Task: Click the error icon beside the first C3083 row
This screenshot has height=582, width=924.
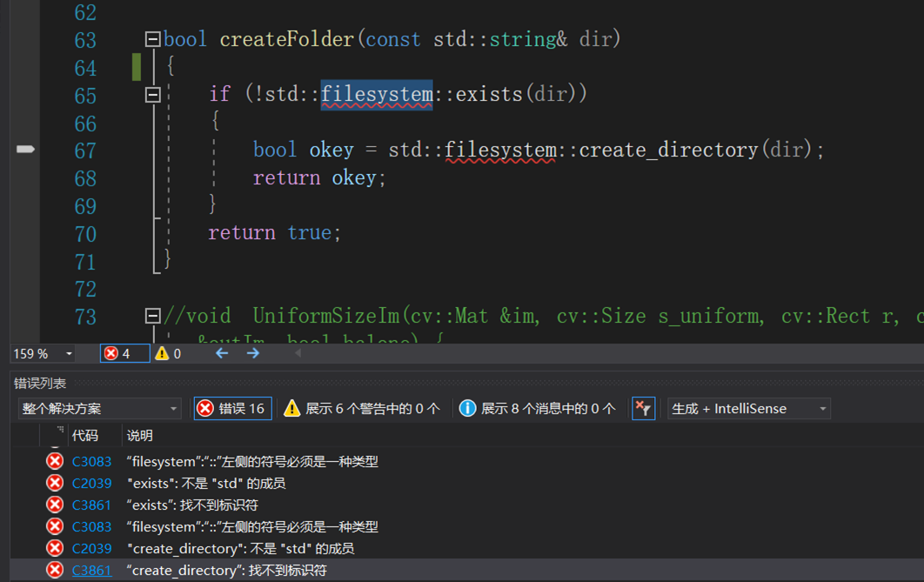Action: 54,461
